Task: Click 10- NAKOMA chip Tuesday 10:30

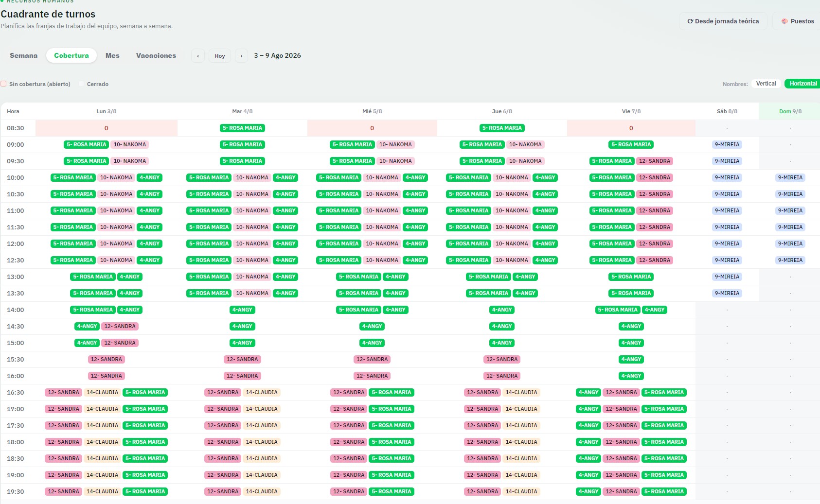Action: (252, 194)
